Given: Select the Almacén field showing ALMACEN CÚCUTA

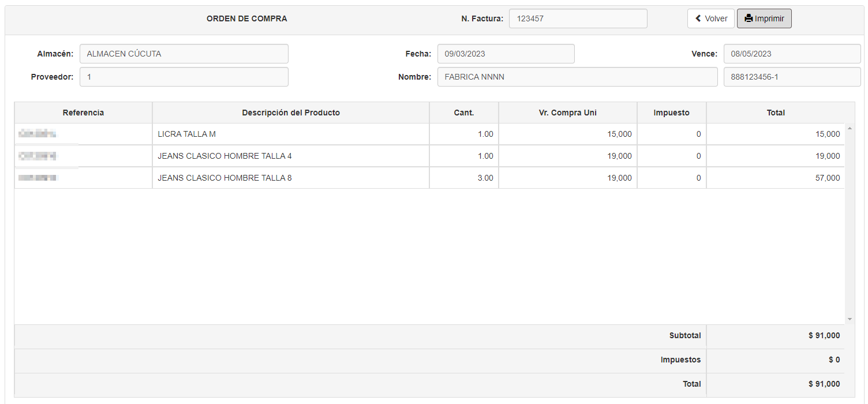Looking at the screenshot, I should coord(184,54).
